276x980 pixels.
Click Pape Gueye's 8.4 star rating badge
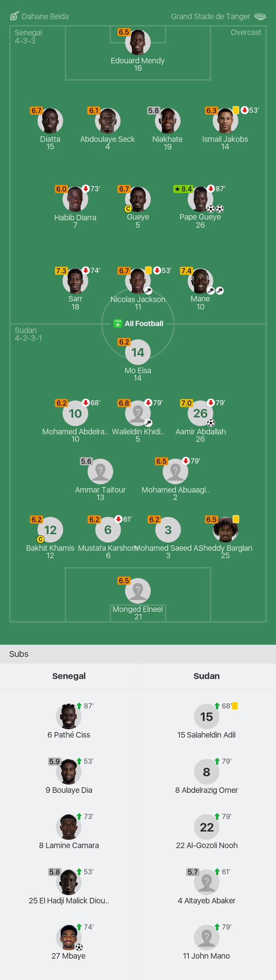click(x=183, y=189)
